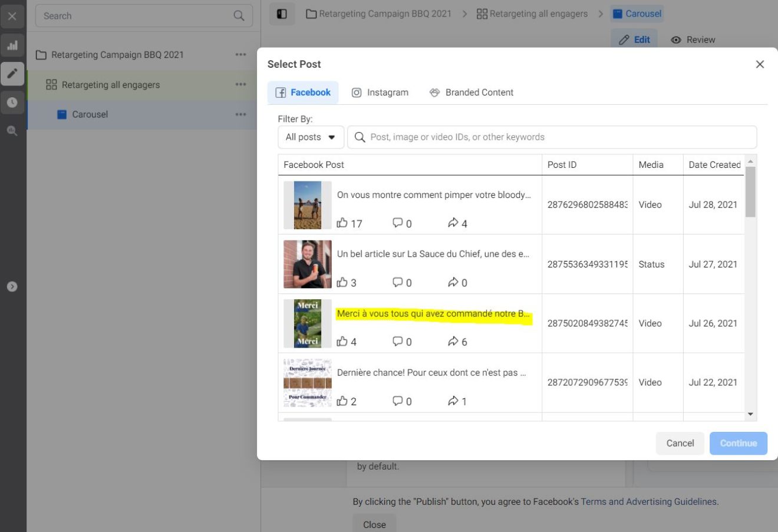Click the Carousel icon in the breadcrumb
The width and height of the screenshot is (778, 532).
point(615,13)
